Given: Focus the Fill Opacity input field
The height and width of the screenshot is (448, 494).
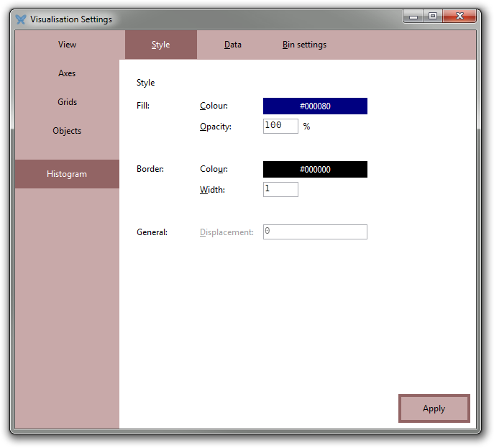Looking at the screenshot, I should [280, 126].
